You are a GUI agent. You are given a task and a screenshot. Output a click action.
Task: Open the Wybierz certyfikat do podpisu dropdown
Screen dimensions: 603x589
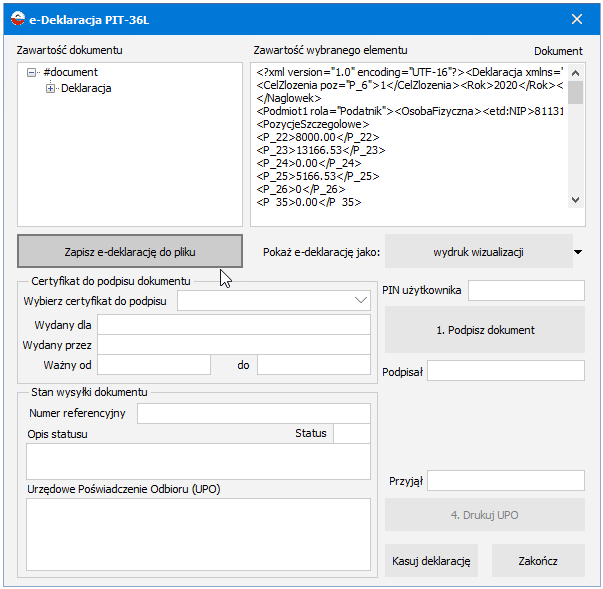click(x=274, y=301)
